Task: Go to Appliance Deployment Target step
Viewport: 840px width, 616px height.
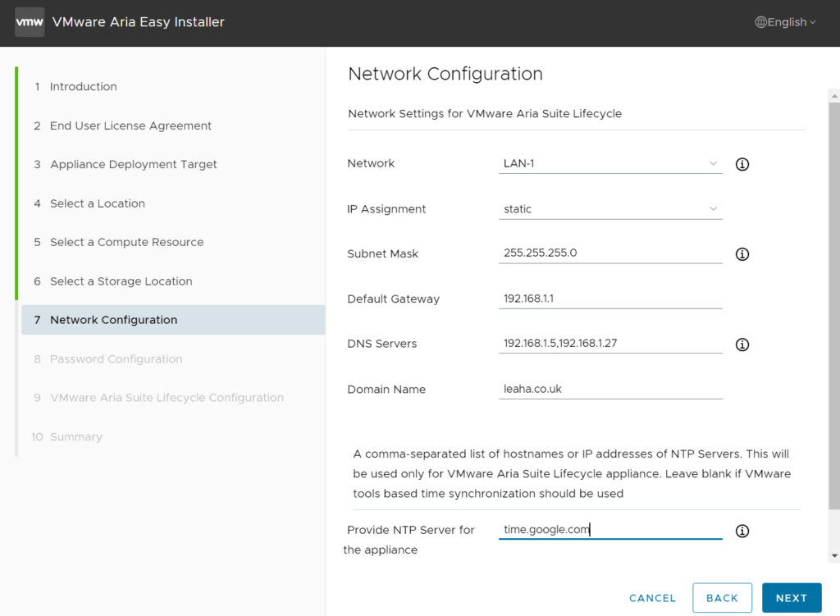Action: point(134,164)
